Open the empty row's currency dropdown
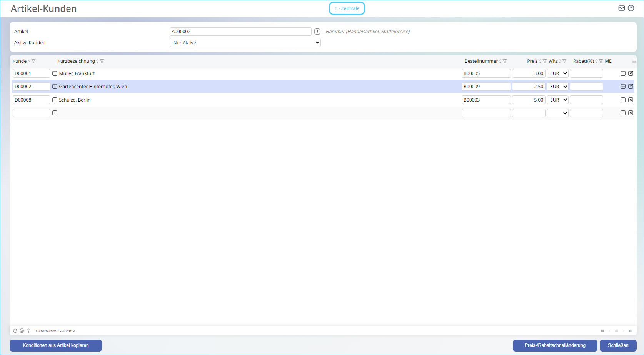Image resolution: width=644 pixels, height=355 pixels. (557, 113)
